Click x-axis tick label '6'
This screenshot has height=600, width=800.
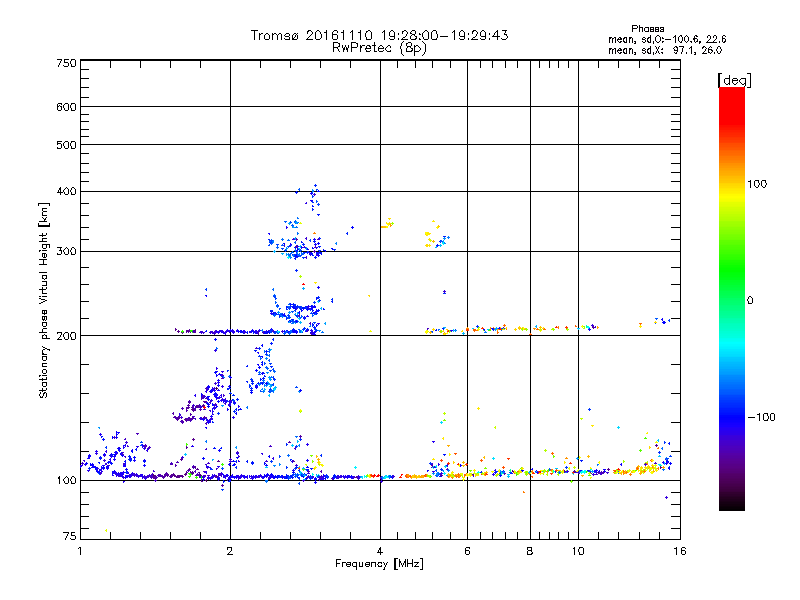pyautogui.click(x=467, y=551)
